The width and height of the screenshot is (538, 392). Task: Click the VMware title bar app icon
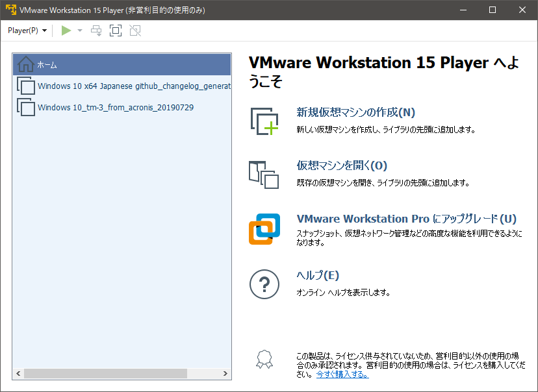pyautogui.click(x=11, y=10)
